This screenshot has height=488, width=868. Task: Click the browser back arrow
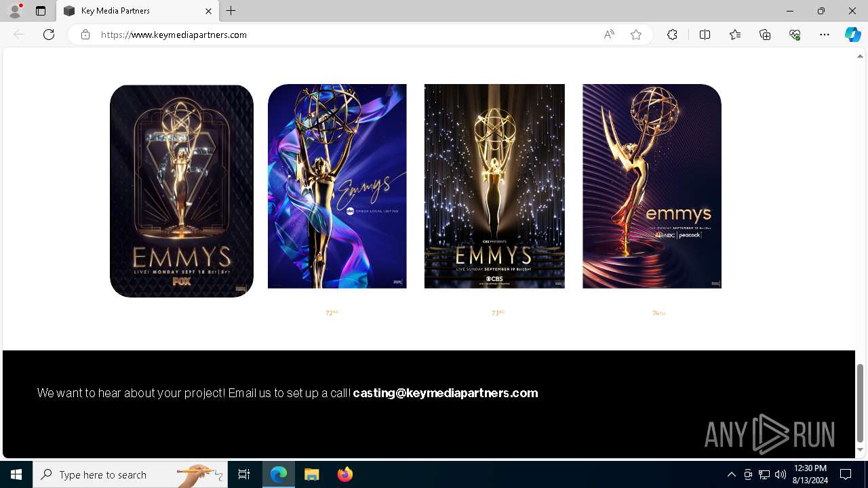(x=19, y=35)
